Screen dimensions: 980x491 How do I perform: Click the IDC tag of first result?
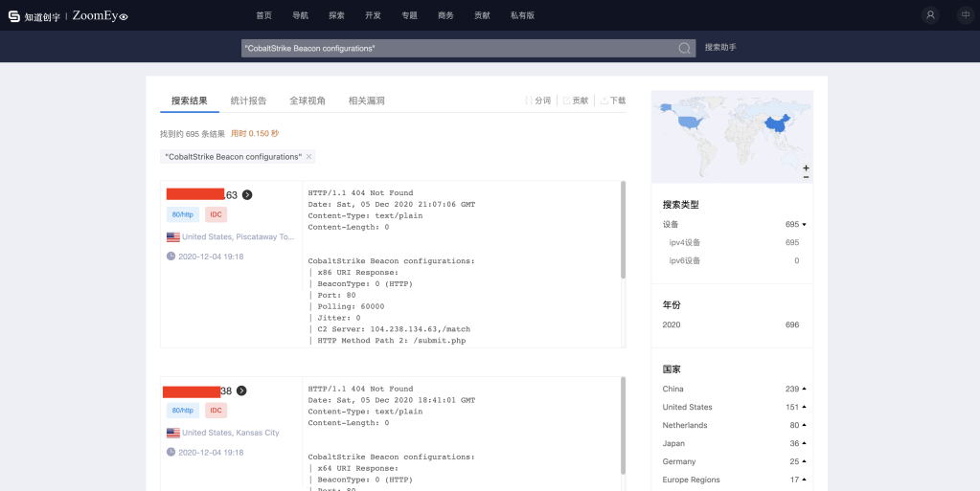point(216,214)
